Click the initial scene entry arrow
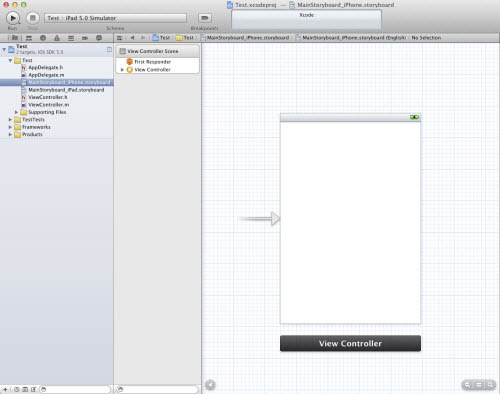This screenshot has width=500, height=394. click(260, 219)
